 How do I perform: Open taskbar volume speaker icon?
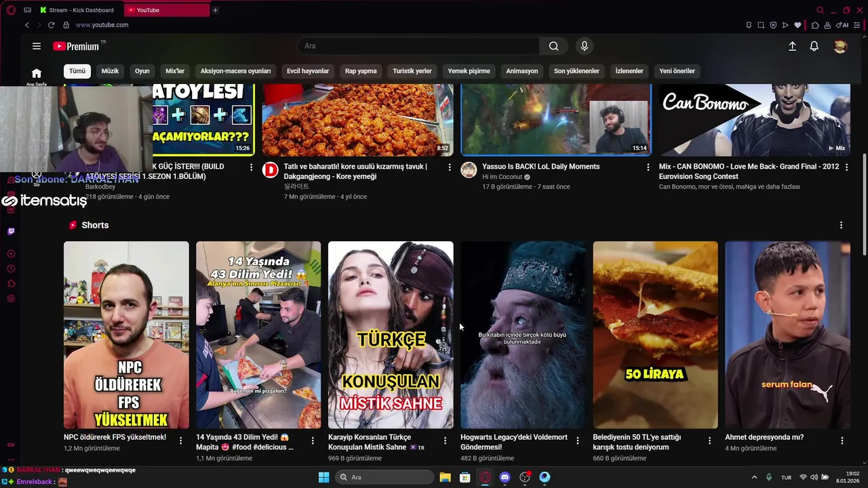(x=814, y=477)
